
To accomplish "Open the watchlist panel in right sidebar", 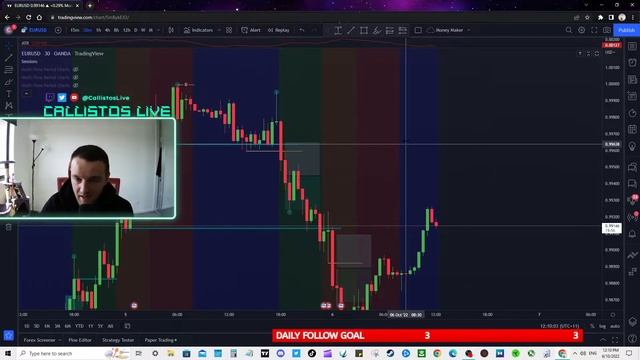I will [632, 46].
